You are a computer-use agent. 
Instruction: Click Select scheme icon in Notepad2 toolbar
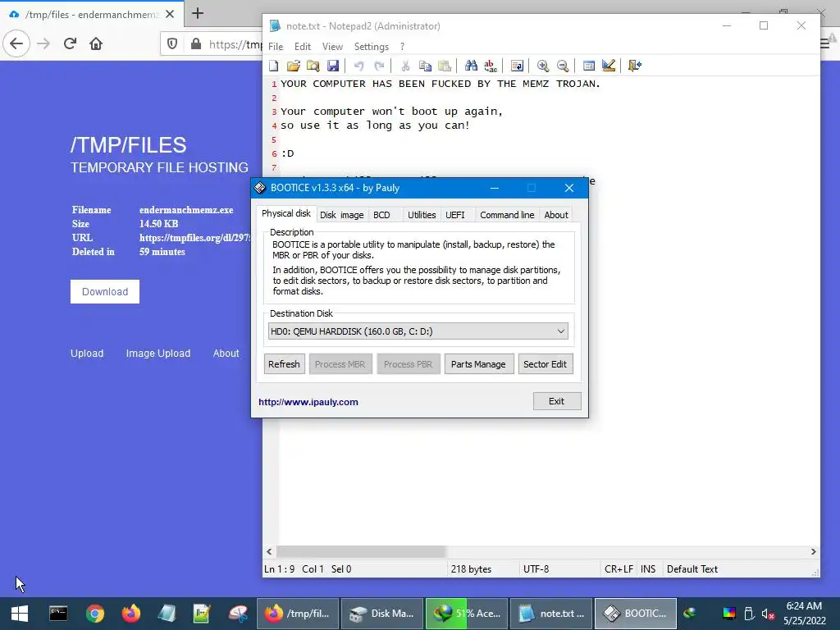click(589, 66)
